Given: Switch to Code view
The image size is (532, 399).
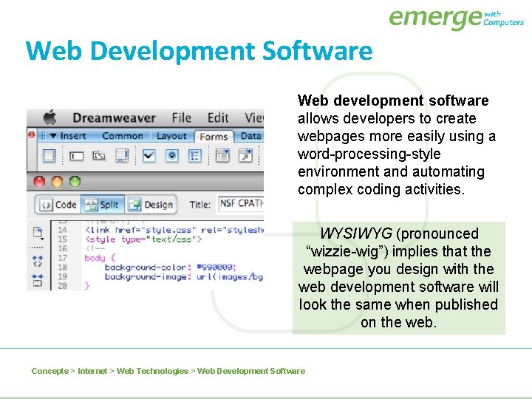Looking at the screenshot, I should pos(58,205).
